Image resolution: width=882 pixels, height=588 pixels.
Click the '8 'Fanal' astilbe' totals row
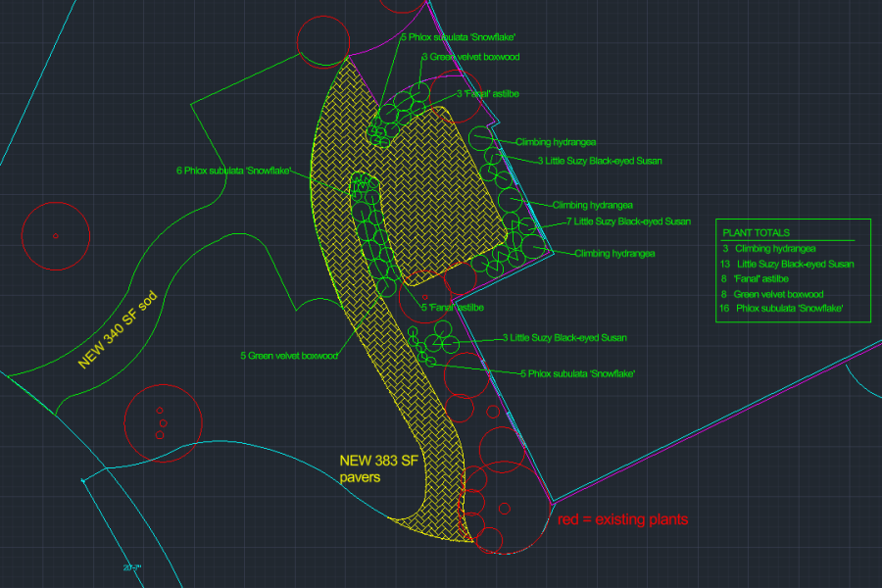[755, 279]
